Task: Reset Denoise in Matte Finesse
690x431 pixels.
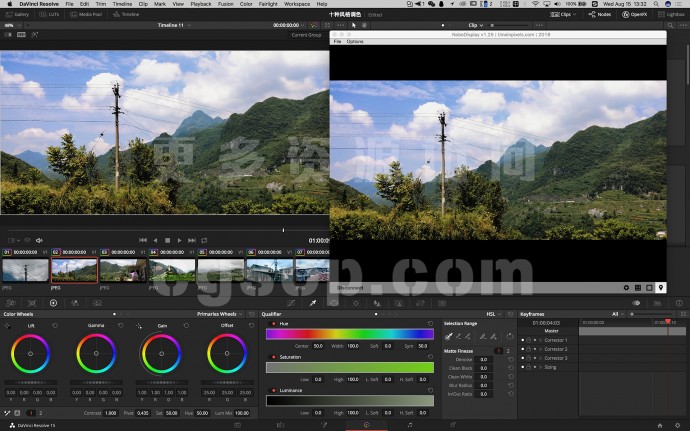Action: [x=510, y=360]
